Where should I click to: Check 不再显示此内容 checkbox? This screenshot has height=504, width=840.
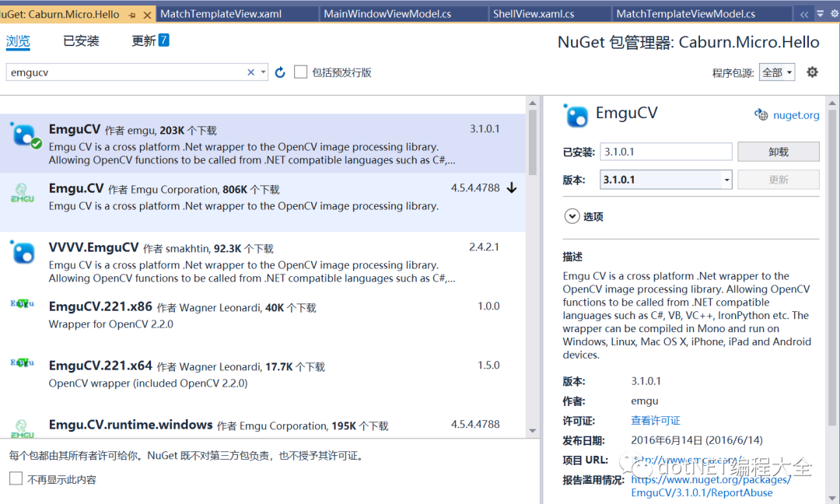(x=16, y=478)
